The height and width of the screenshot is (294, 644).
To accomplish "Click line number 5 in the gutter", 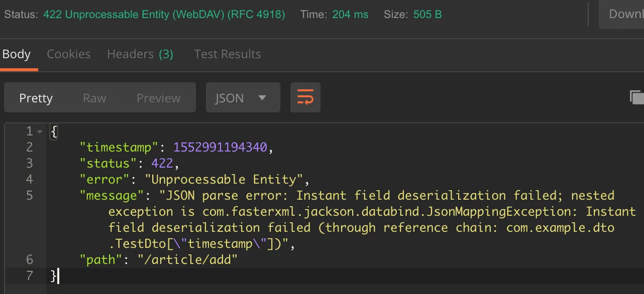I will pyautogui.click(x=29, y=195).
